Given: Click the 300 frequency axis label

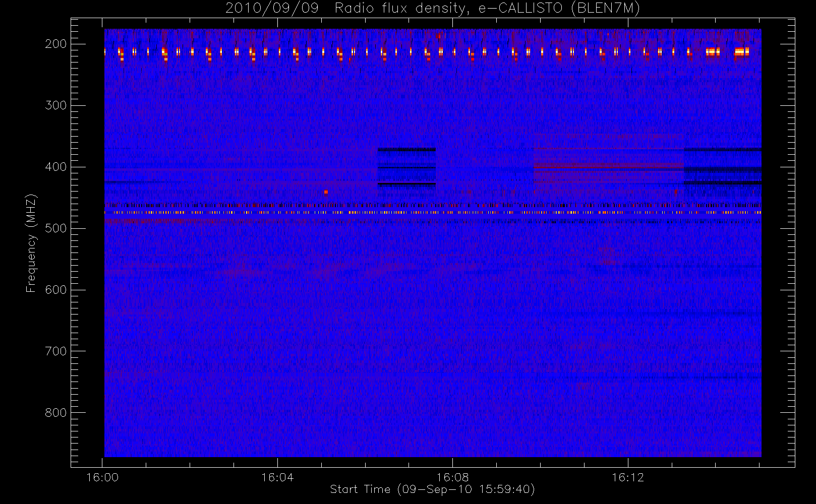Looking at the screenshot, I should pos(55,105).
